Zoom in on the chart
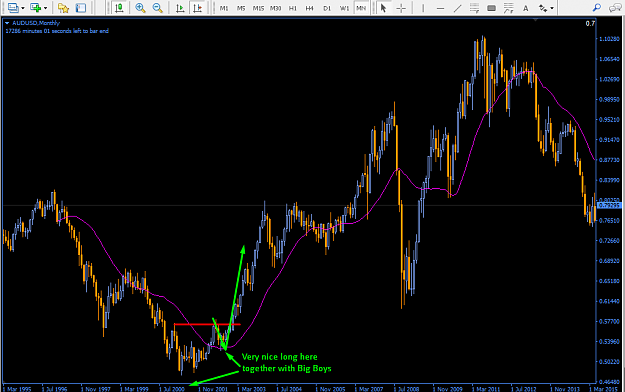Screen dimensions: 625x392 pyautogui.click(x=140, y=8)
